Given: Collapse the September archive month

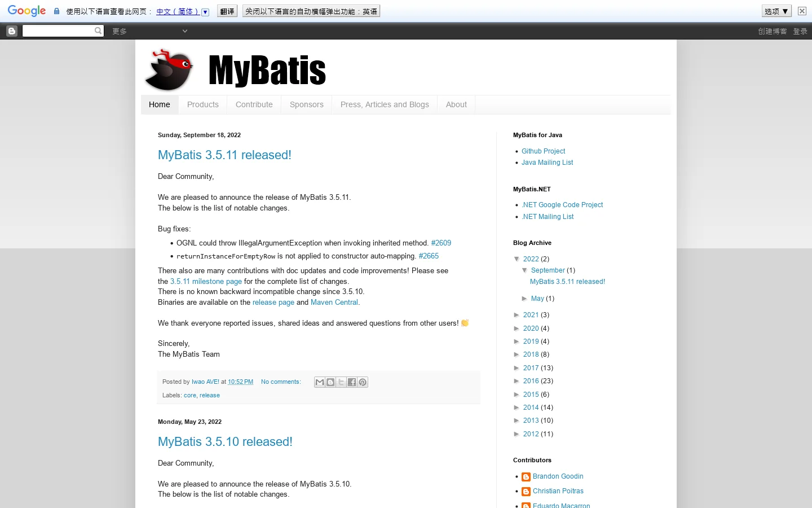Looking at the screenshot, I should [525, 270].
